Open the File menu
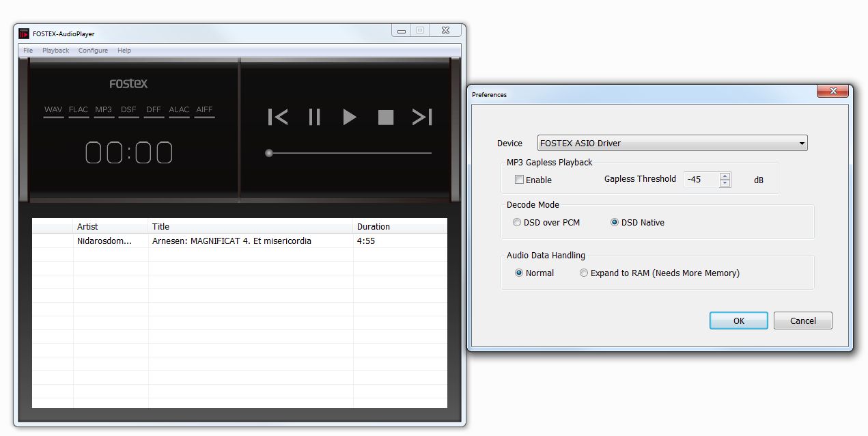This screenshot has height=436, width=868. click(28, 51)
